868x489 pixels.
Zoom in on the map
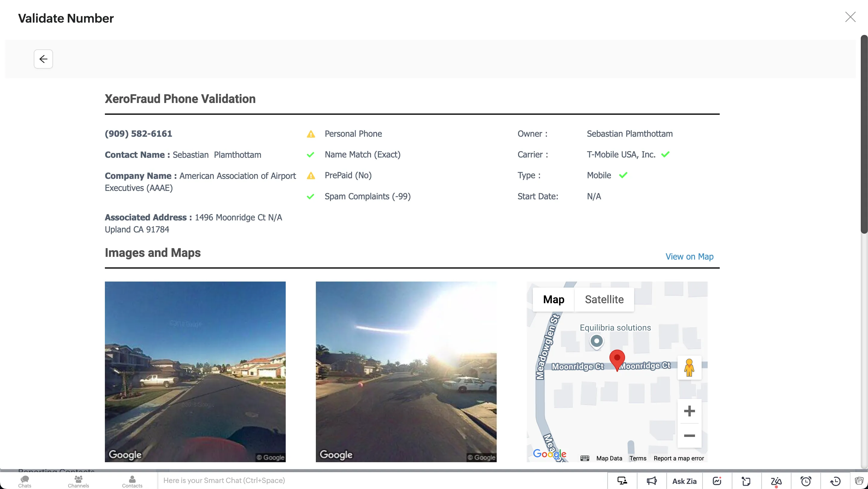[x=689, y=411]
